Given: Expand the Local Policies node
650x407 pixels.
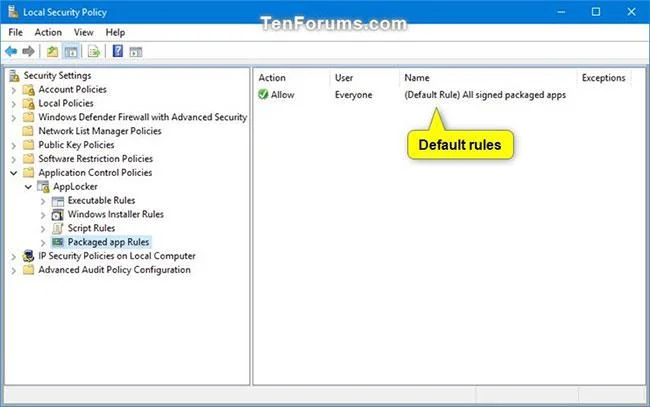Looking at the screenshot, I should tap(14, 104).
